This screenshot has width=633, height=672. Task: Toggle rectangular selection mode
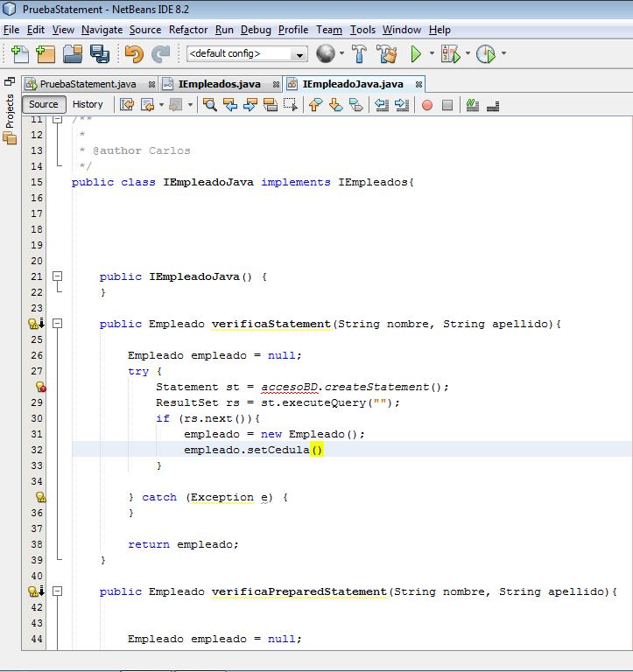[x=292, y=105]
